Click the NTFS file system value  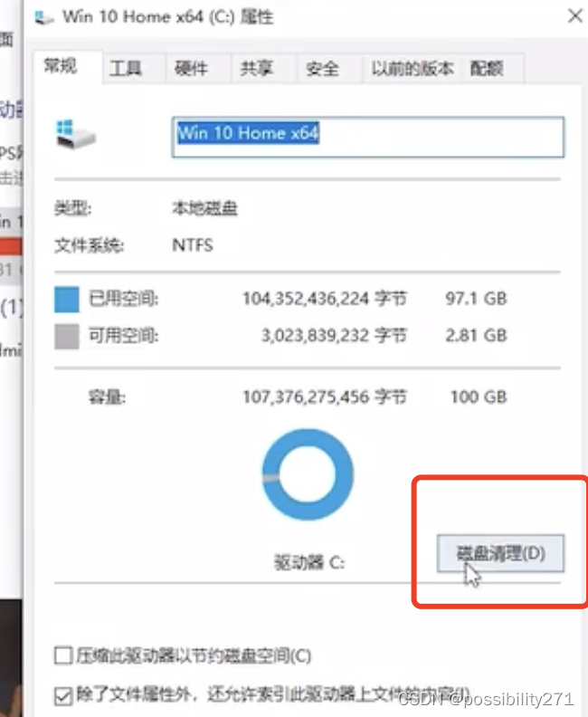coord(193,245)
